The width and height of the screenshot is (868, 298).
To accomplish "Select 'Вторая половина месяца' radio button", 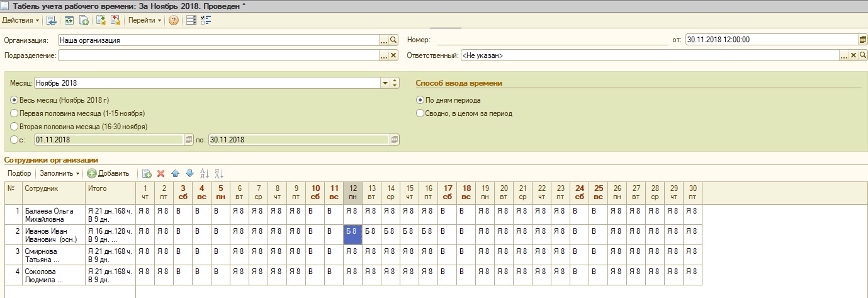I will tap(14, 127).
